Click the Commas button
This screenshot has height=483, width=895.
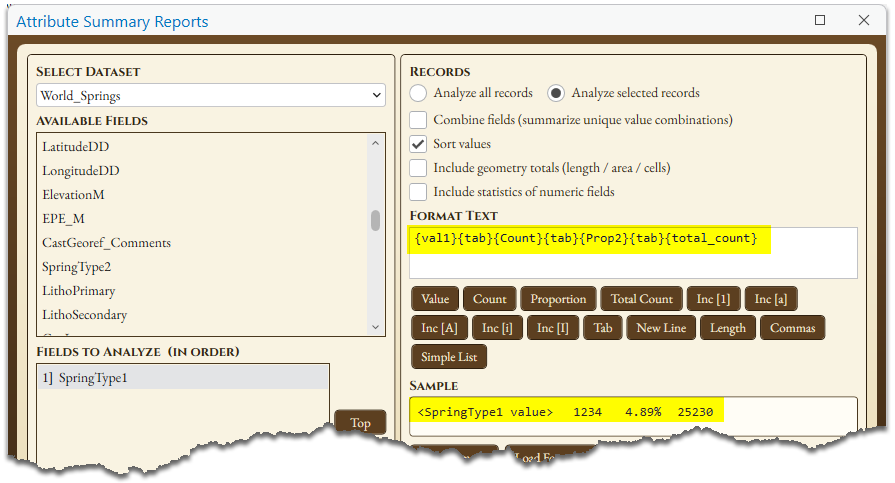pyautogui.click(x=792, y=328)
